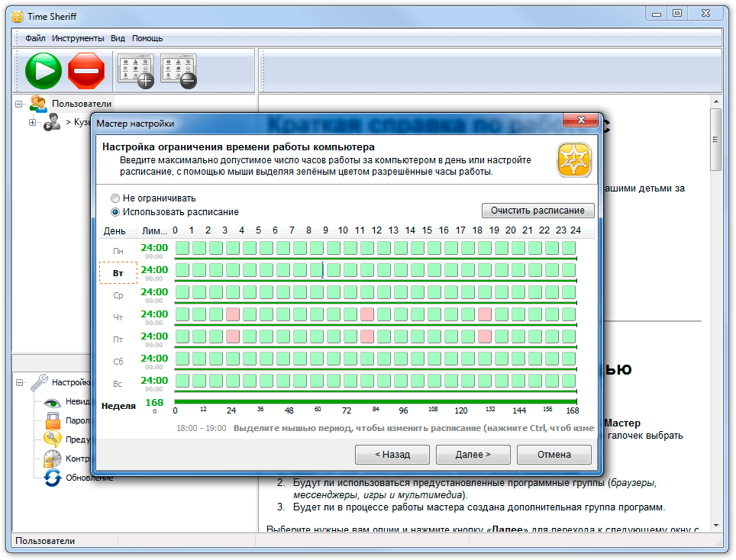Toggle Thursday hour 11 blocked pink cell
Screen dimensions: 736x560
[x=367, y=314]
